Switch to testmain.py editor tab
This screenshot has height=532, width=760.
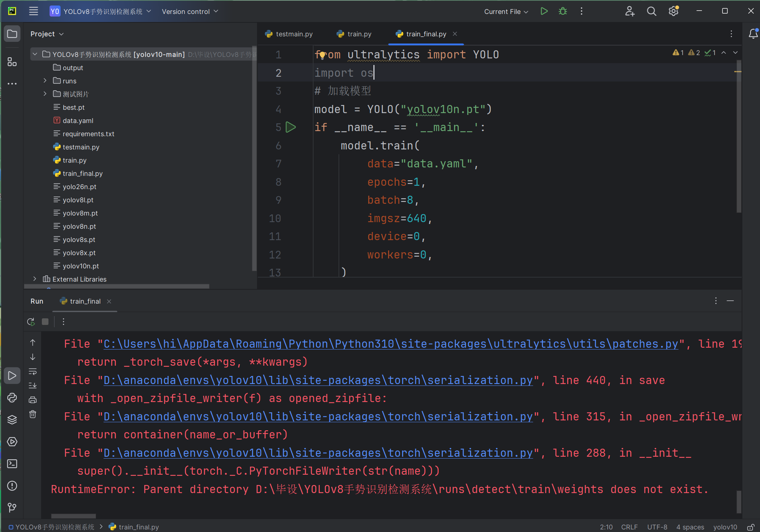point(289,34)
